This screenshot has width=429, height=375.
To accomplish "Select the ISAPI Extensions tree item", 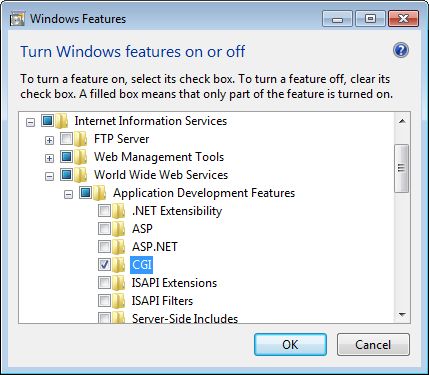I will (174, 283).
